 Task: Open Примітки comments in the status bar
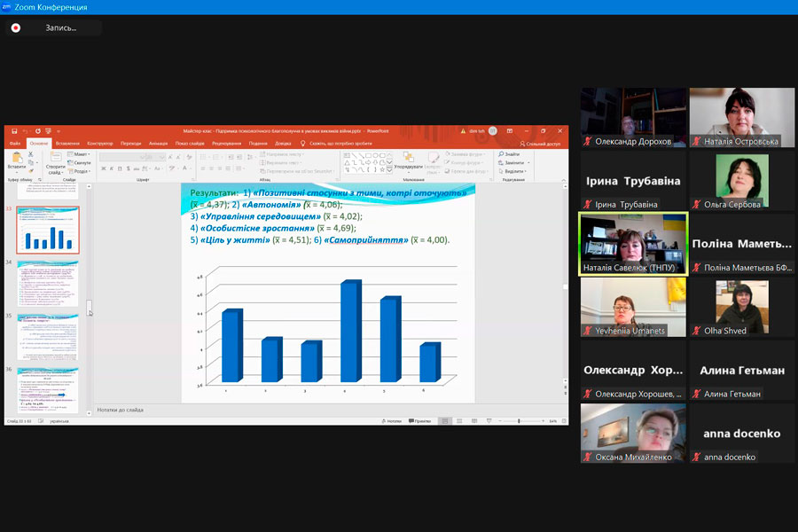(x=420, y=421)
